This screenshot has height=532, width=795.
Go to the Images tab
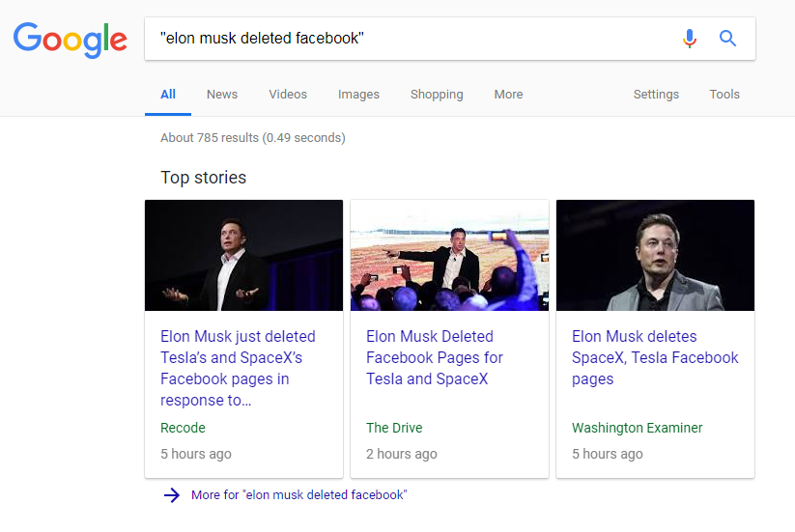[358, 95]
